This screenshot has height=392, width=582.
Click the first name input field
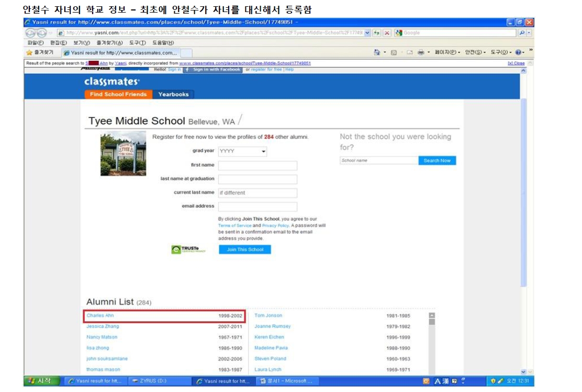tap(258, 165)
